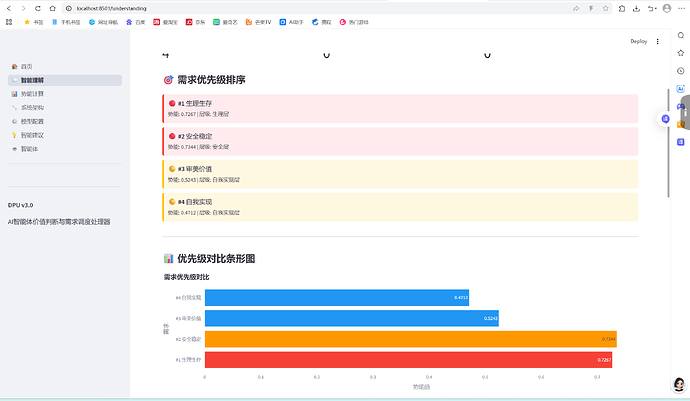Open the extensions icon in browser toolbar
The width and height of the screenshot is (690, 401).
pos(622,8)
